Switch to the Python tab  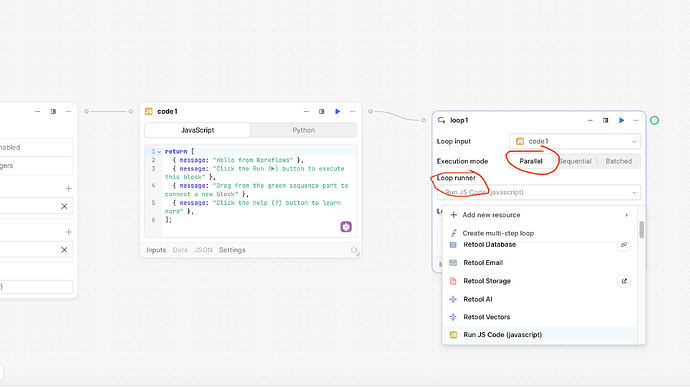304,130
